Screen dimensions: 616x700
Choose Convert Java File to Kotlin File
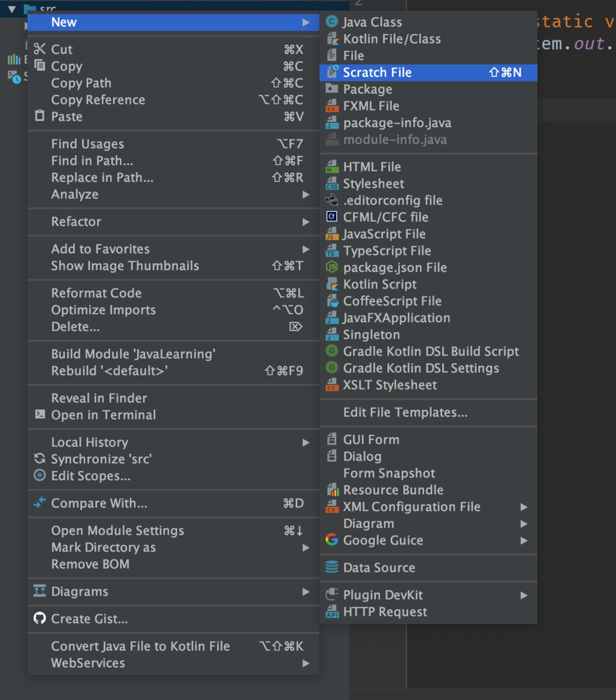tap(141, 647)
